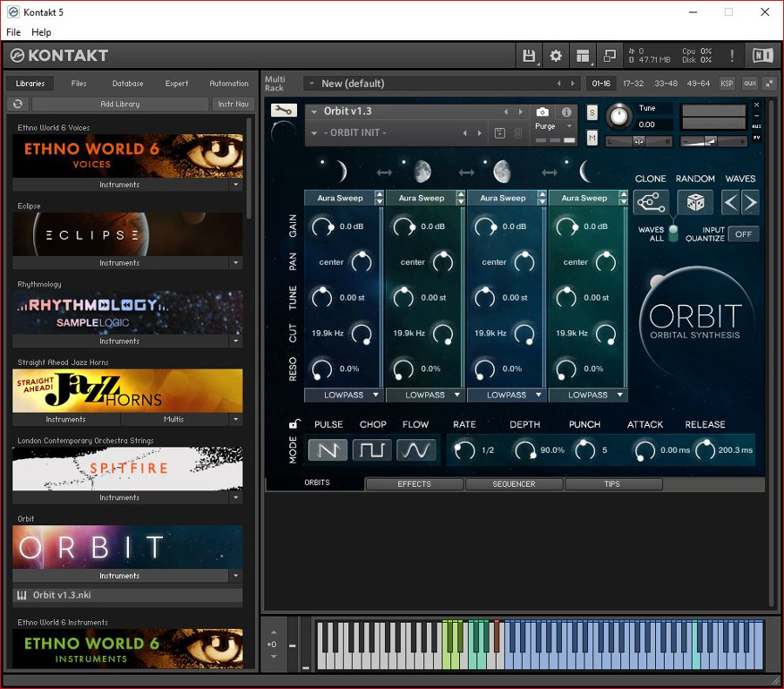Click the mode lock padlock icon
The height and width of the screenshot is (689, 784).
coord(294,424)
